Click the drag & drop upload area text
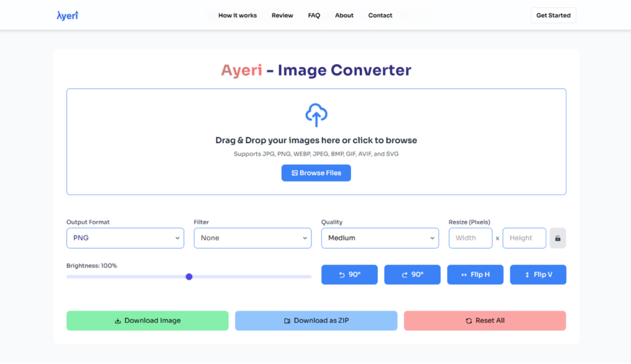631x364 pixels. (316, 141)
